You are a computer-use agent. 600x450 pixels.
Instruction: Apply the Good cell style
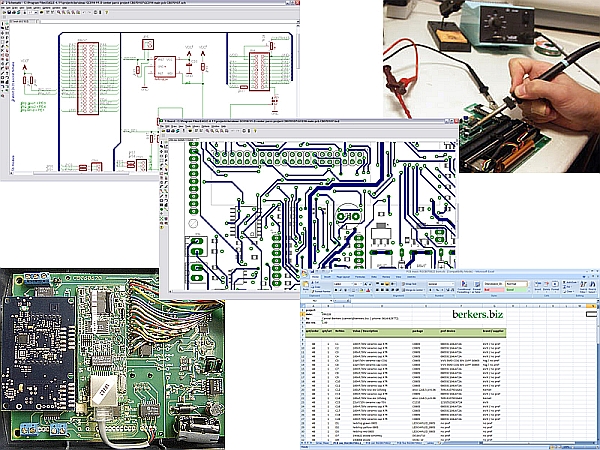click(x=516, y=290)
